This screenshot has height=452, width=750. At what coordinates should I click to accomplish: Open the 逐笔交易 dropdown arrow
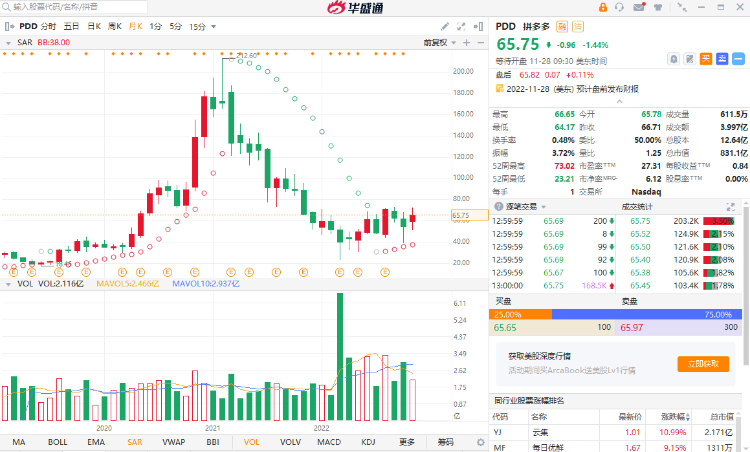pyautogui.click(x=543, y=207)
